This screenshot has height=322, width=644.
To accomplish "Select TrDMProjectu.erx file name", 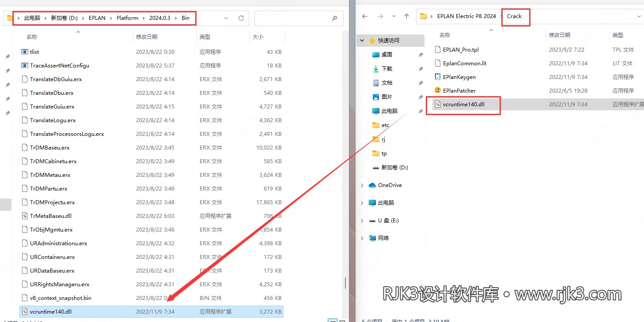I will pos(53,202).
